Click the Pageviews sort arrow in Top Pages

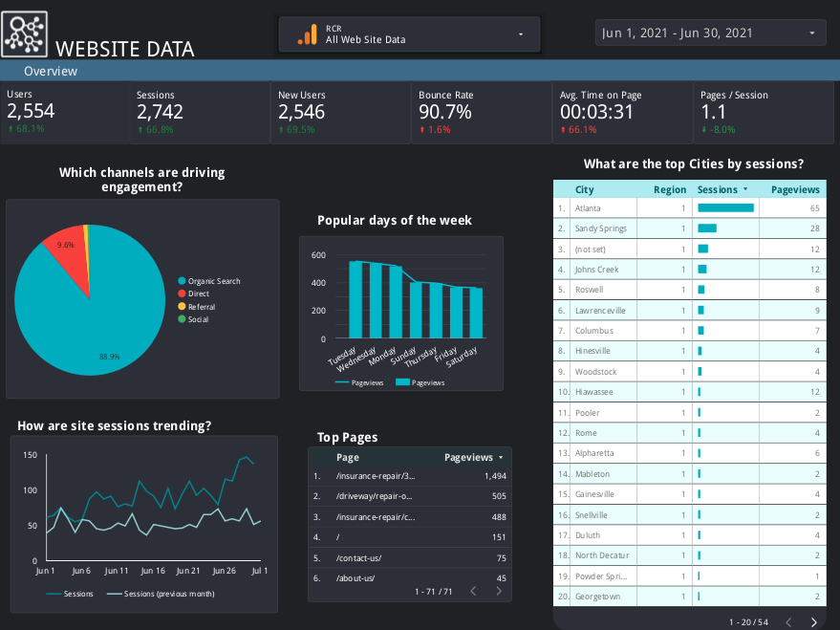tap(501, 458)
